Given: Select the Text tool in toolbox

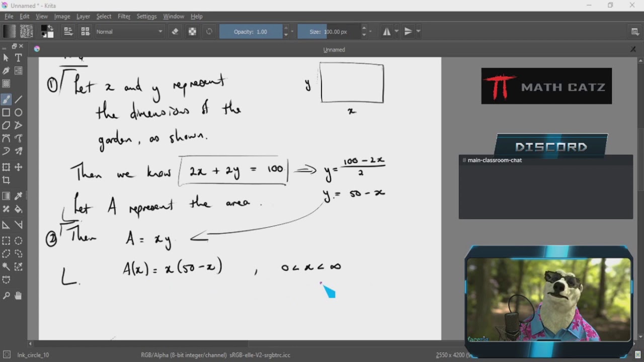Looking at the screenshot, I should pyautogui.click(x=19, y=58).
